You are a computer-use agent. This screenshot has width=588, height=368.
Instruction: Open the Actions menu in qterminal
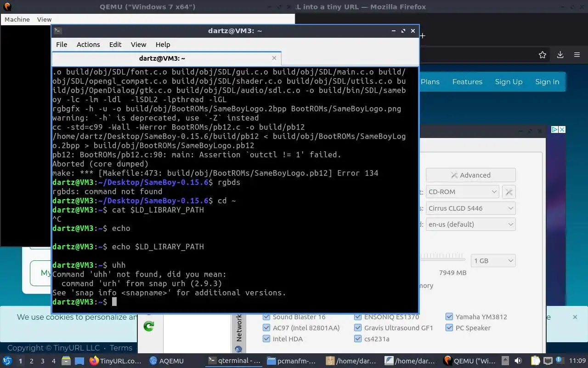click(x=88, y=45)
